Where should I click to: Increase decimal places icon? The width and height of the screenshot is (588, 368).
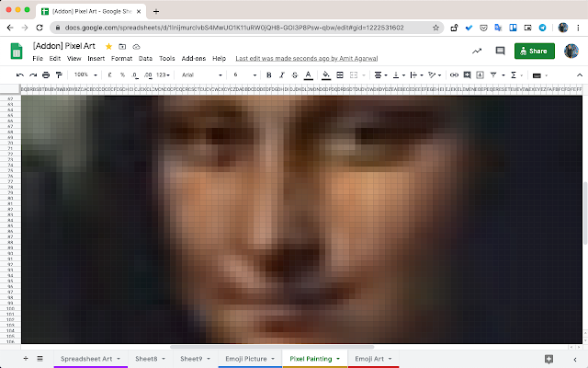point(148,75)
